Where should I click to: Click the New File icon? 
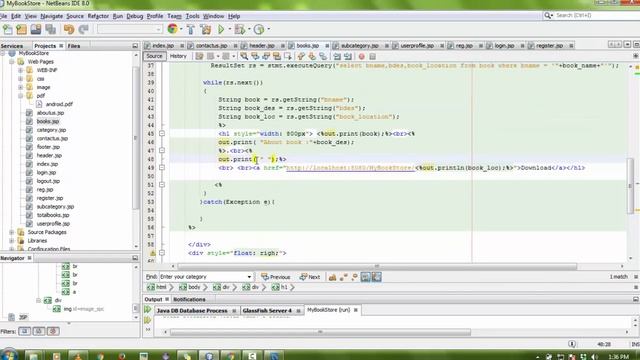click(x=7, y=29)
